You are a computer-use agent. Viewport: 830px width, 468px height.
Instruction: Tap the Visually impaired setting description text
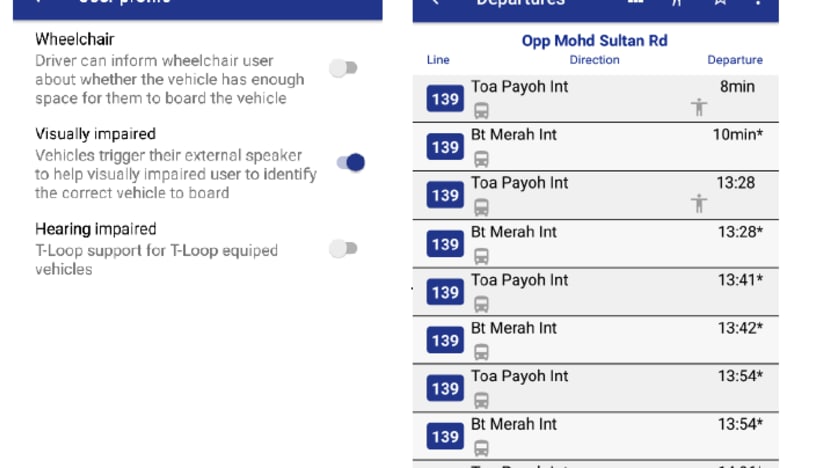pyautogui.click(x=176, y=174)
